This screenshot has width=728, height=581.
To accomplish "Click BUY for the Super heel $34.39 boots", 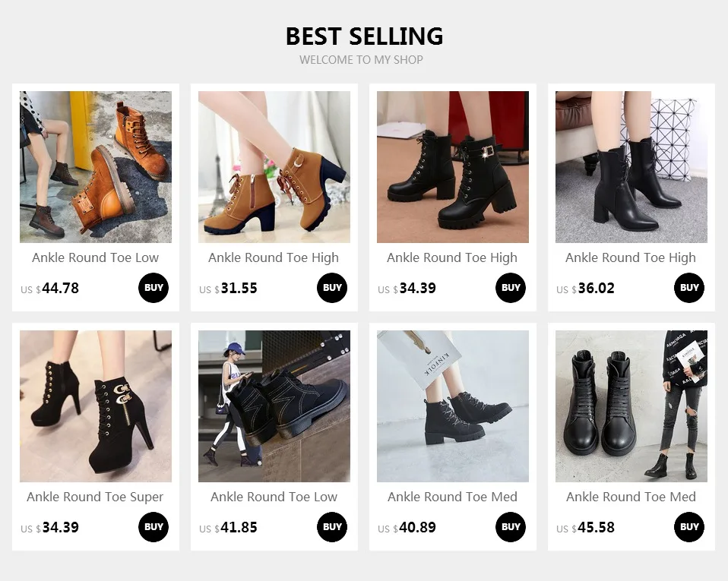I will pyautogui.click(x=154, y=527).
